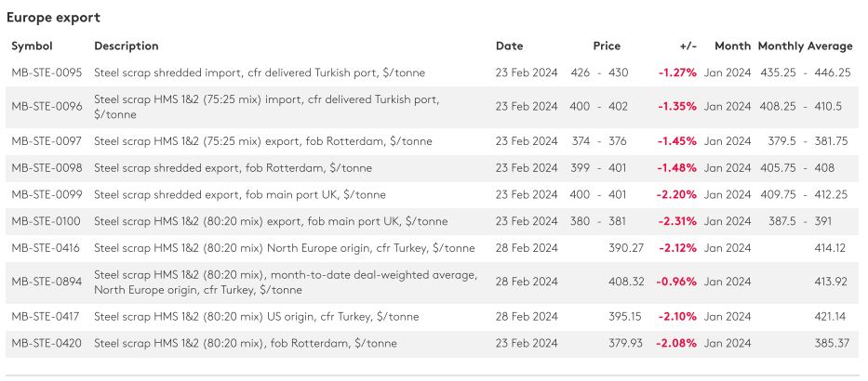Open the MB-STE-0099 price row symbol
The height and width of the screenshot is (381, 868).
click(x=47, y=195)
